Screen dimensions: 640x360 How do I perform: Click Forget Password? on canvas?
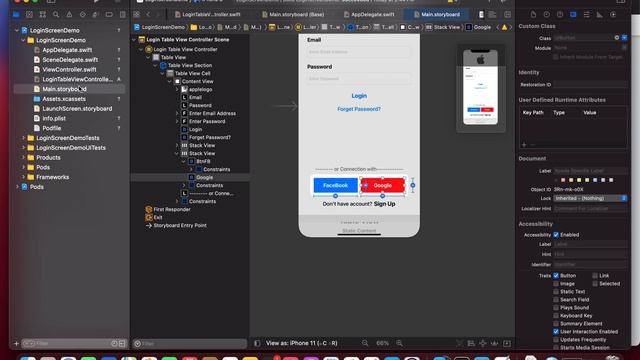359,109
